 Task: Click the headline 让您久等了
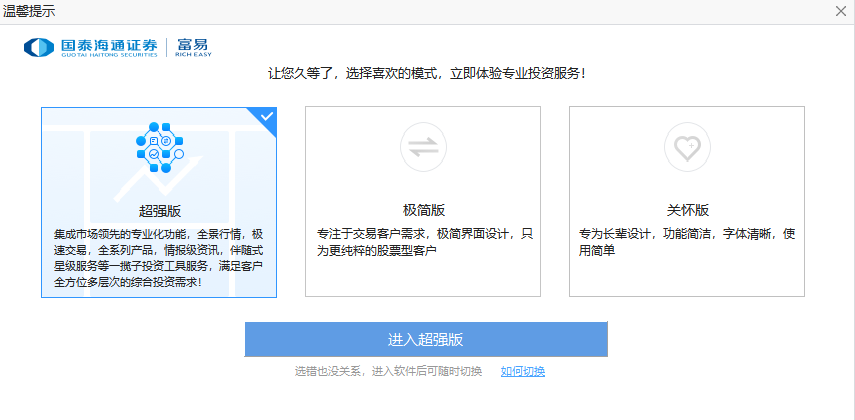click(427, 74)
